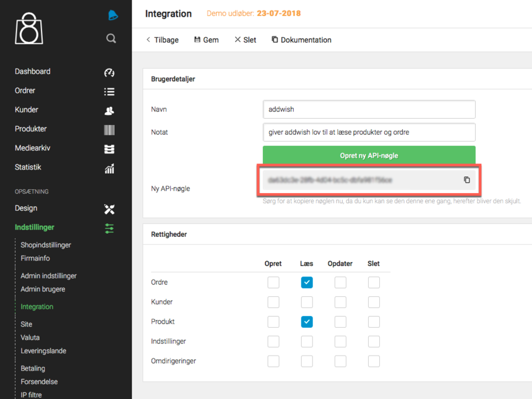Screen dimensions: 532x399
Task: Open Dashboard via the gauge icon
Action: pyautogui.click(x=109, y=72)
